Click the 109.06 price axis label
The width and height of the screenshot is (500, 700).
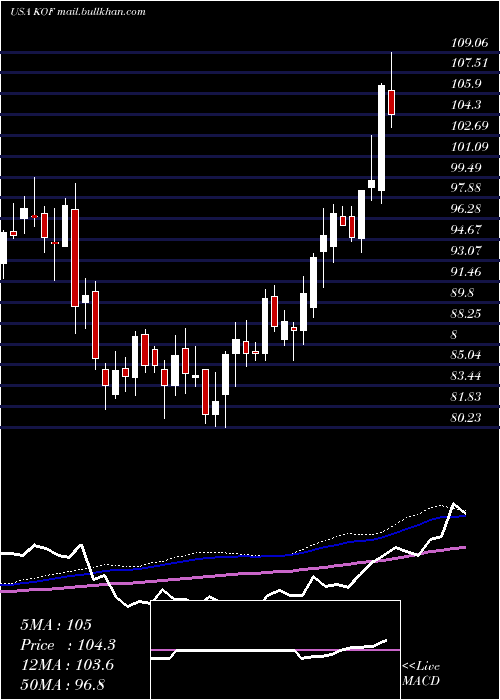click(469, 43)
